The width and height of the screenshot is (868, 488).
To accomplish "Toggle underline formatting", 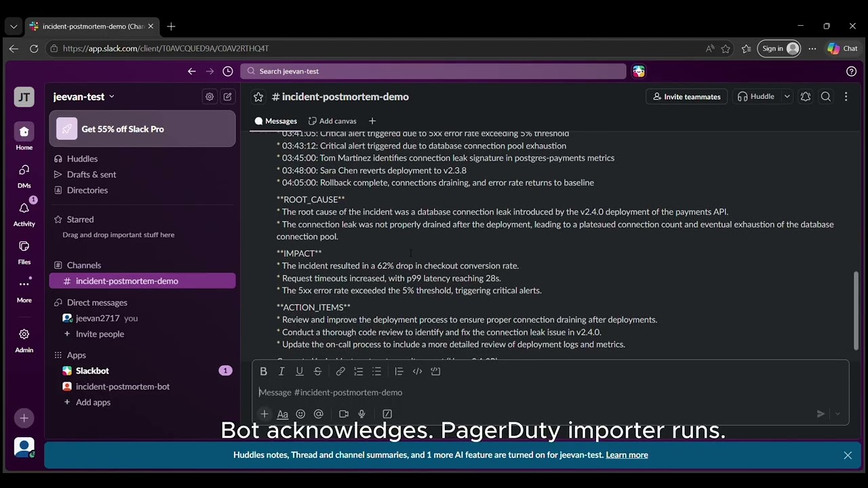I will coord(299,371).
